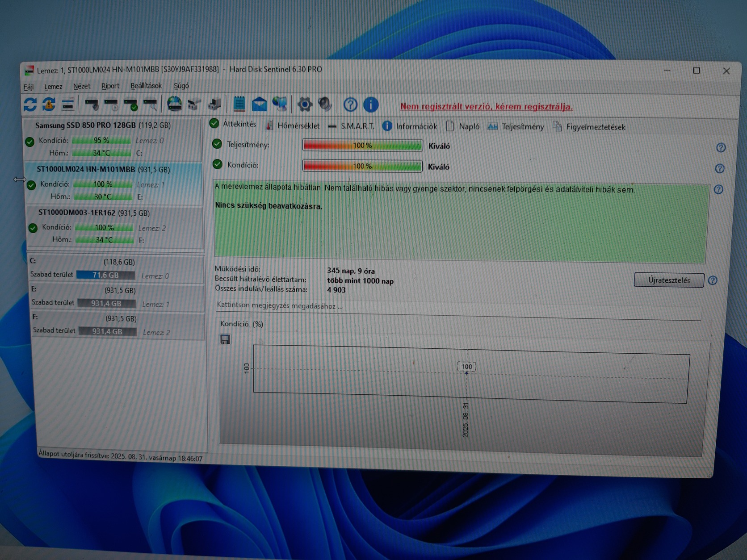The image size is (747, 560).
Task: Click the 100 data point label in chart
Action: click(466, 367)
